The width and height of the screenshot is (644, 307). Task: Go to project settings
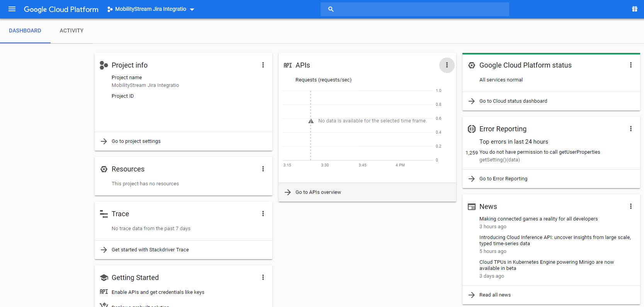coord(136,141)
